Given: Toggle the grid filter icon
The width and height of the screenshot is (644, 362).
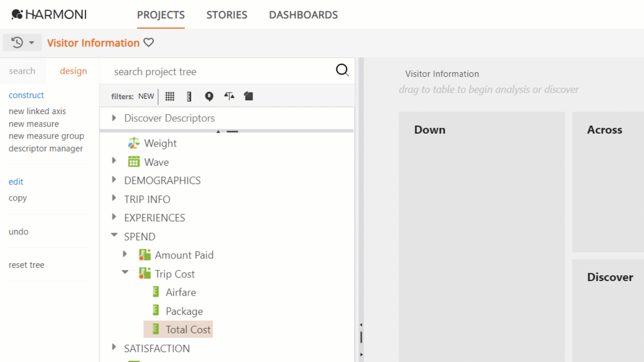Looking at the screenshot, I should click(170, 97).
